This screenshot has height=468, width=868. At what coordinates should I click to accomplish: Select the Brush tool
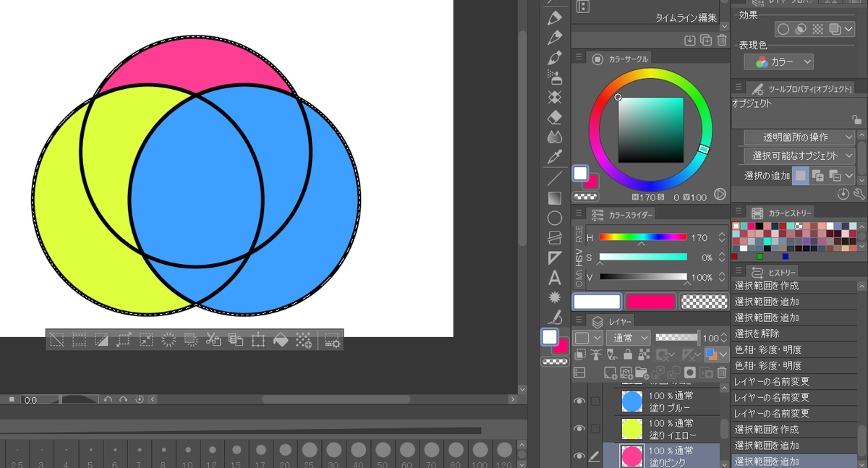(555, 57)
